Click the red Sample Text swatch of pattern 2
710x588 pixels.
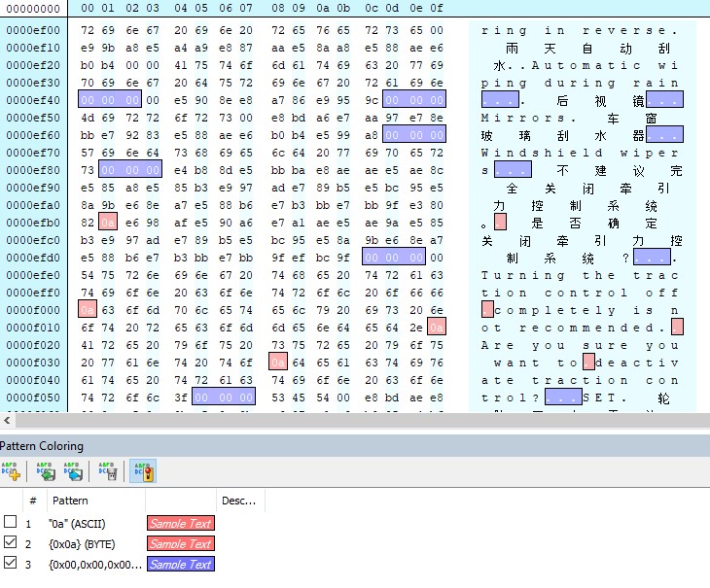181,543
